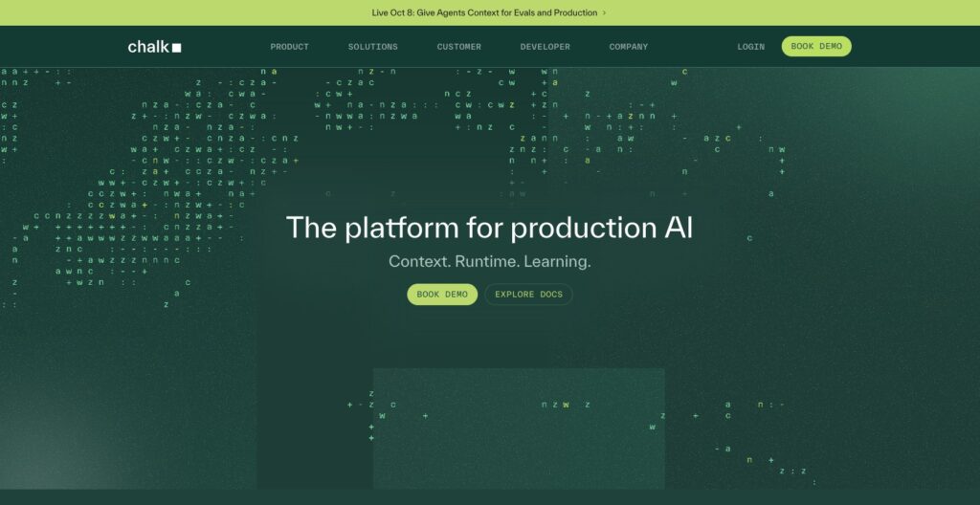Screen dimensions: 980x505
Task: Click Book Demo below the hero headline
Action: click(x=442, y=295)
